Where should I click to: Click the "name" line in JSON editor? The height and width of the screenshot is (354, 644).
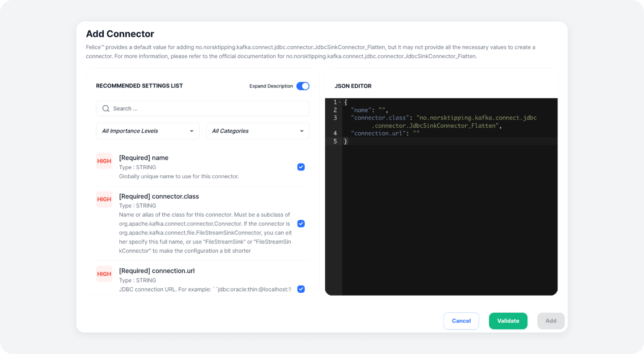pos(369,110)
